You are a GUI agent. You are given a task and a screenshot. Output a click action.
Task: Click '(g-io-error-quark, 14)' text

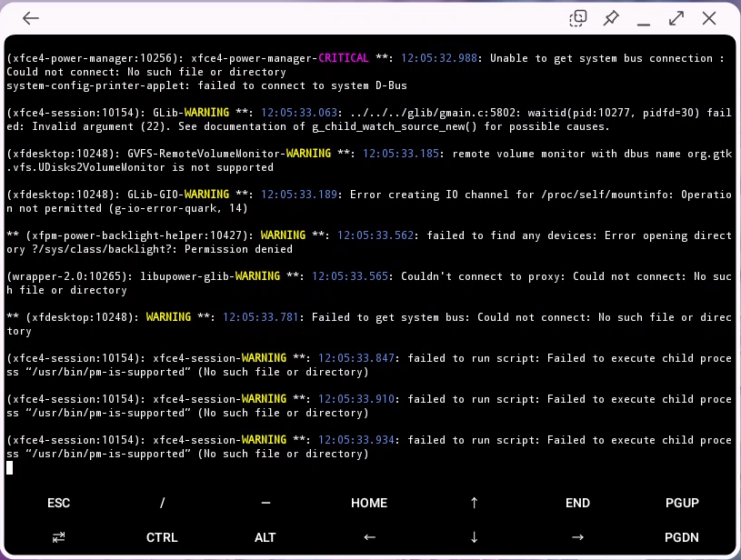click(178, 208)
